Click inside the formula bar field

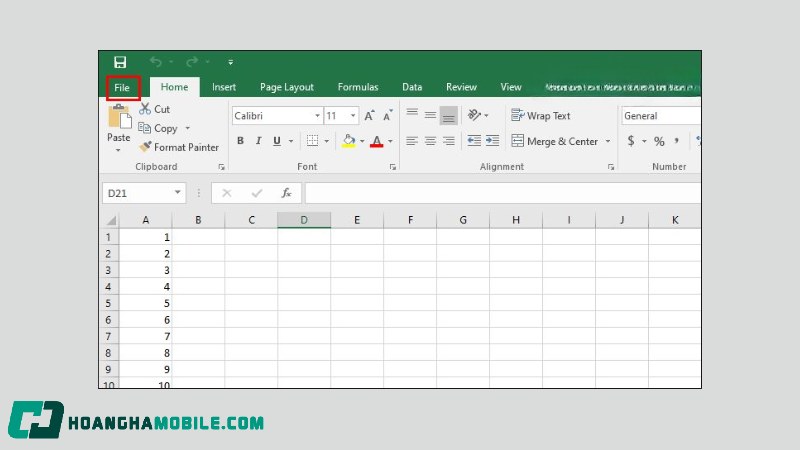(503, 193)
